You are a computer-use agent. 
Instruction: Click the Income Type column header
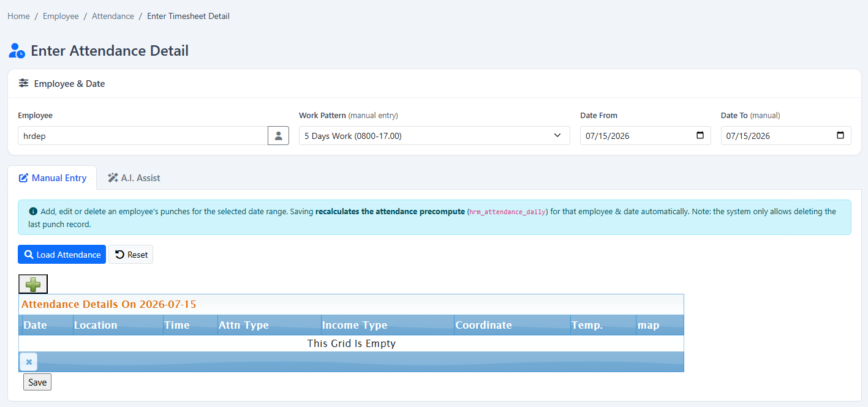(387, 325)
